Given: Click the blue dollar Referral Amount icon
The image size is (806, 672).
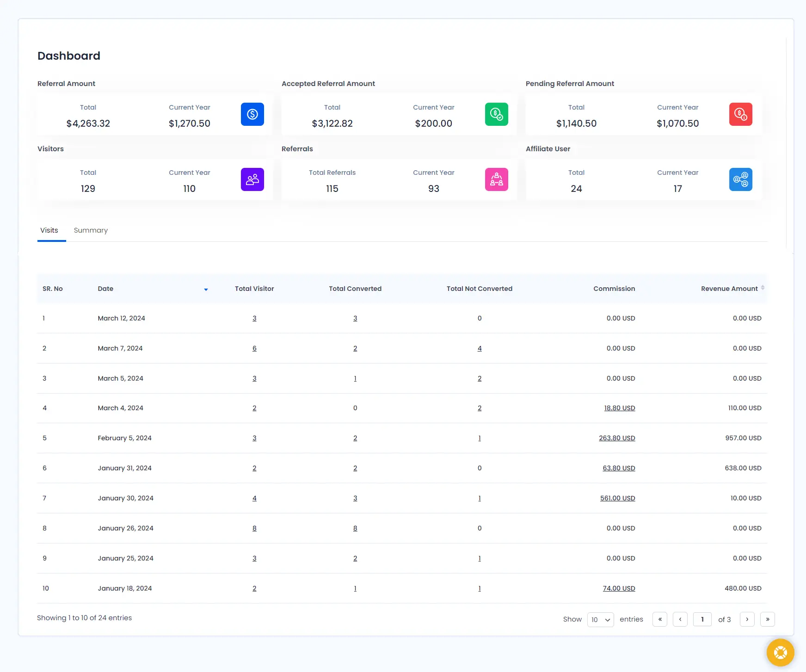Looking at the screenshot, I should point(252,114).
